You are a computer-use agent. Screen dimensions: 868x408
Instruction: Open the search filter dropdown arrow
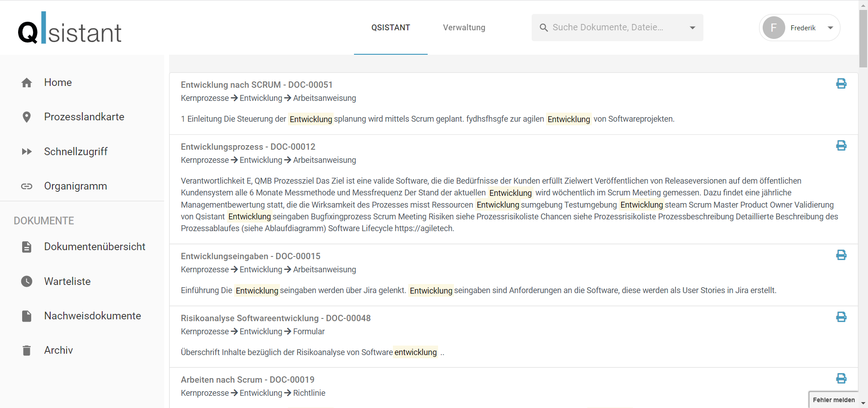tap(693, 28)
